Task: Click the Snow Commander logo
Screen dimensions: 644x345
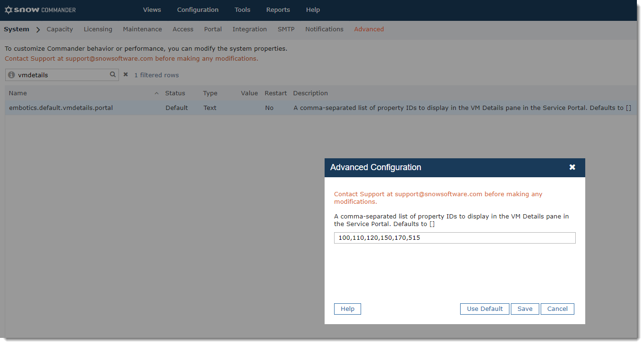Action: pyautogui.click(x=40, y=9)
